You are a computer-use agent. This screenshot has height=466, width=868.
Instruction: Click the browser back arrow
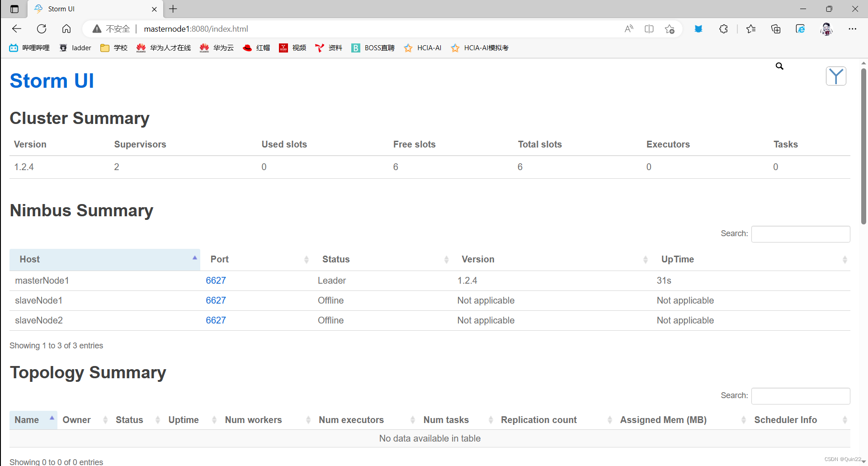17,29
